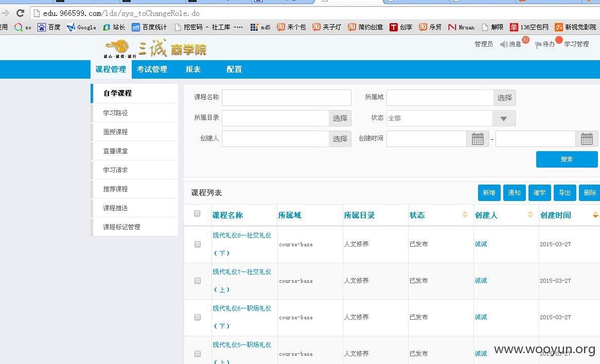Sort the table by 状态 column

coord(465,214)
